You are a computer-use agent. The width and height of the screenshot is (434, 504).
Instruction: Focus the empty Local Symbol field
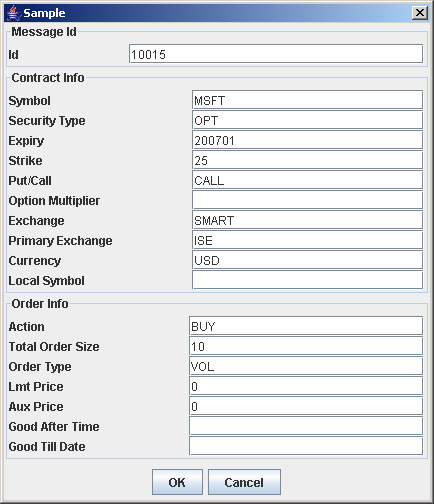click(x=307, y=280)
